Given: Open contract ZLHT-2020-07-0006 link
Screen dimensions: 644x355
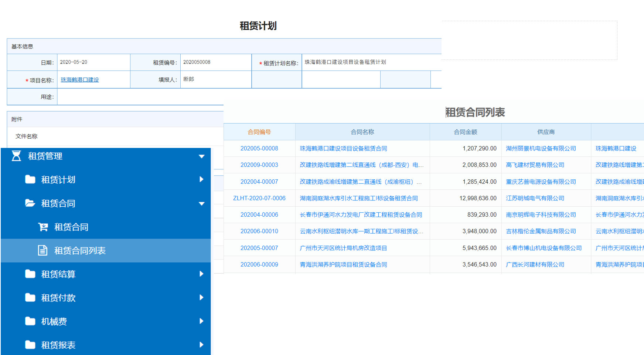Looking at the screenshot, I should [259, 198].
